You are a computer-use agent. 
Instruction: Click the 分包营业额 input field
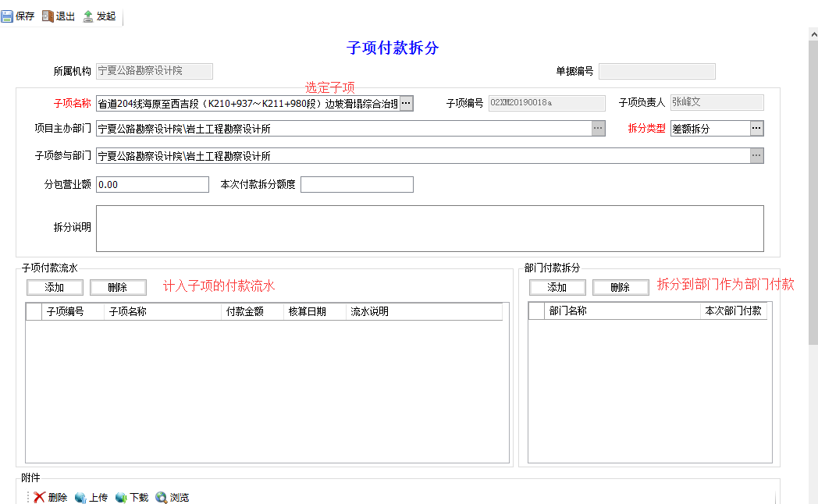pyautogui.click(x=152, y=184)
